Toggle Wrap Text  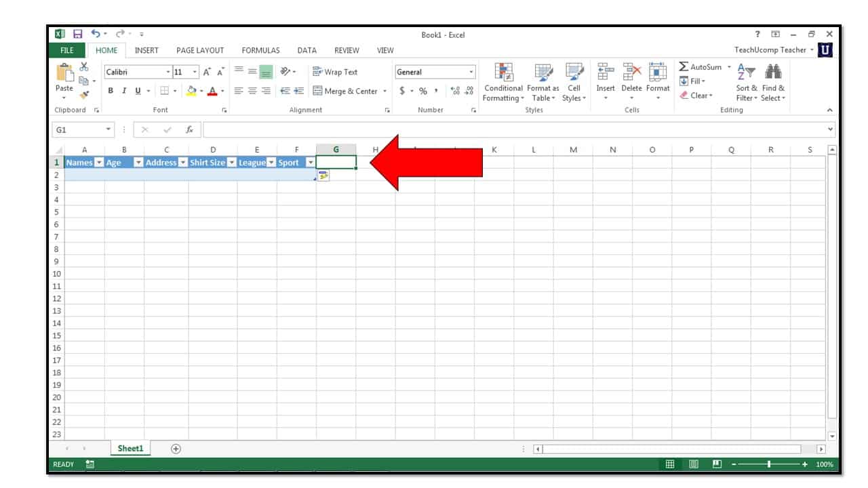335,72
